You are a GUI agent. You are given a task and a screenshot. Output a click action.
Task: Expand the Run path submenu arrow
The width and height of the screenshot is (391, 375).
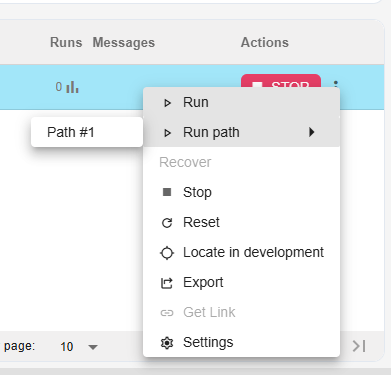pyautogui.click(x=311, y=132)
